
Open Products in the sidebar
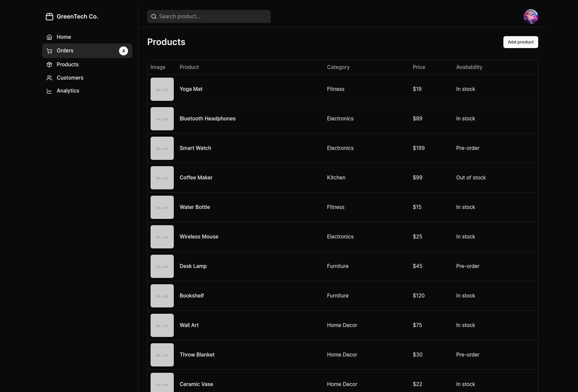coord(87,65)
